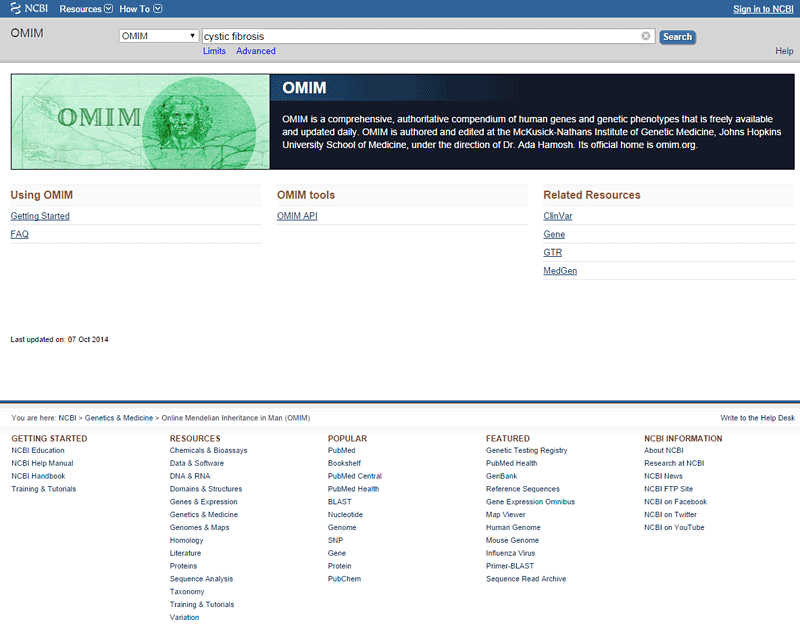
Task: Open Research at NCBI link
Action: (674, 463)
